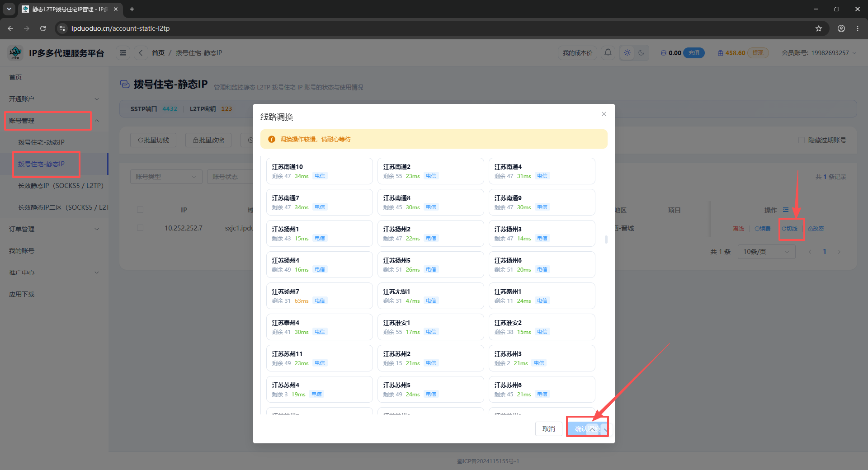Screen dimensions: 868x470
Task: Check the row checkbox for 10.252.252.7
Action: (x=140, y=228)
